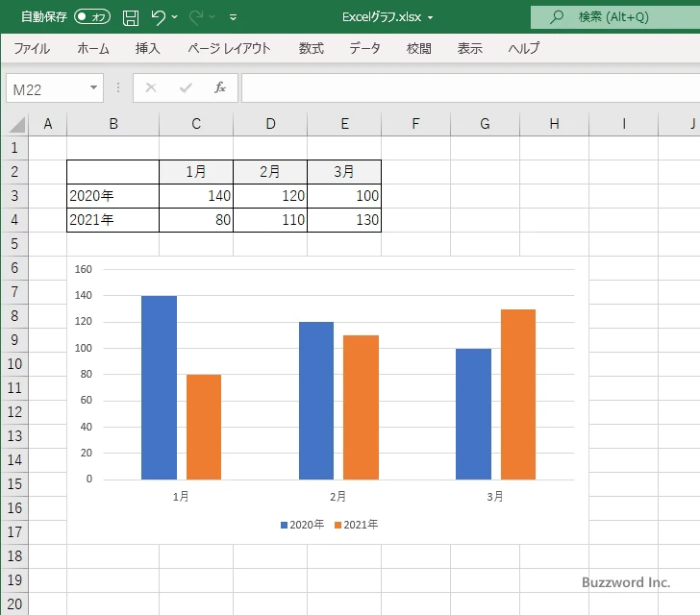Open the ページ レイアウト ribbon tab

point(229,48)
